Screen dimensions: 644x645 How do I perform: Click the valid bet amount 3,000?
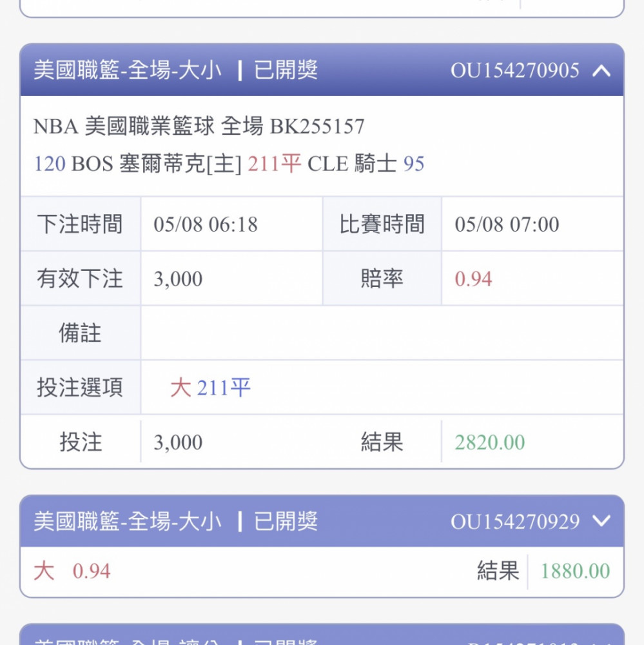pos(178,279)
